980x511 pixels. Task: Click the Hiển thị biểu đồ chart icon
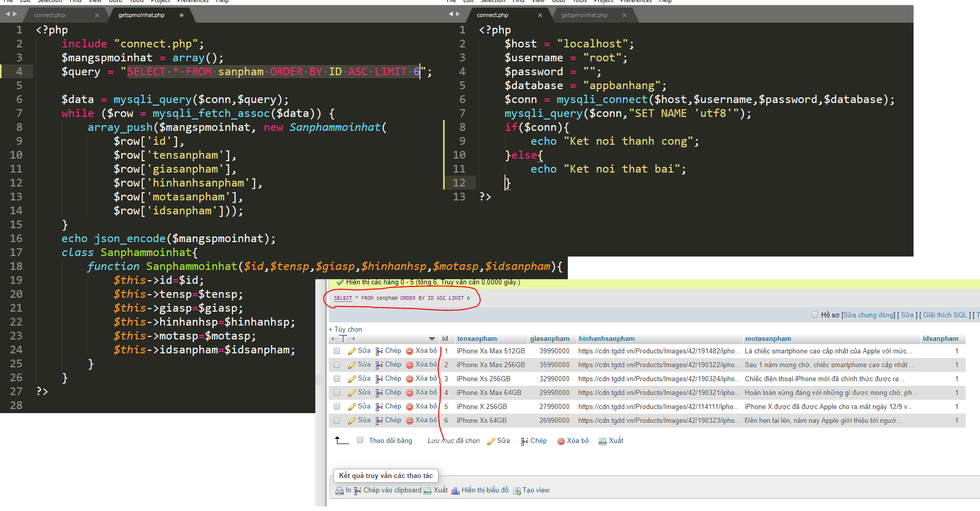(x=455, y=491)
